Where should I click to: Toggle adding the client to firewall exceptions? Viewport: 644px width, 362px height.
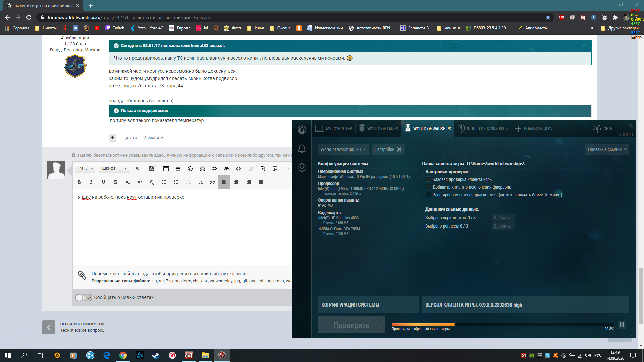[x=428, y=187]
